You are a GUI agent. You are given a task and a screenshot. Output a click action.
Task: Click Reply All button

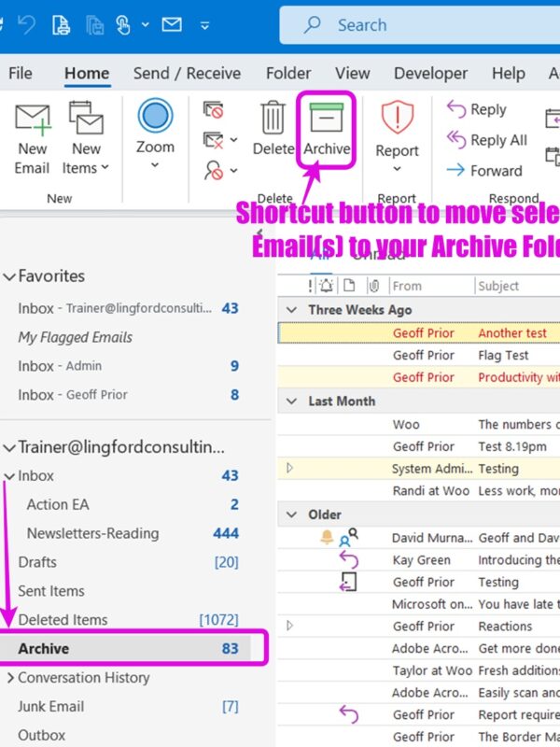coord(486,140)
